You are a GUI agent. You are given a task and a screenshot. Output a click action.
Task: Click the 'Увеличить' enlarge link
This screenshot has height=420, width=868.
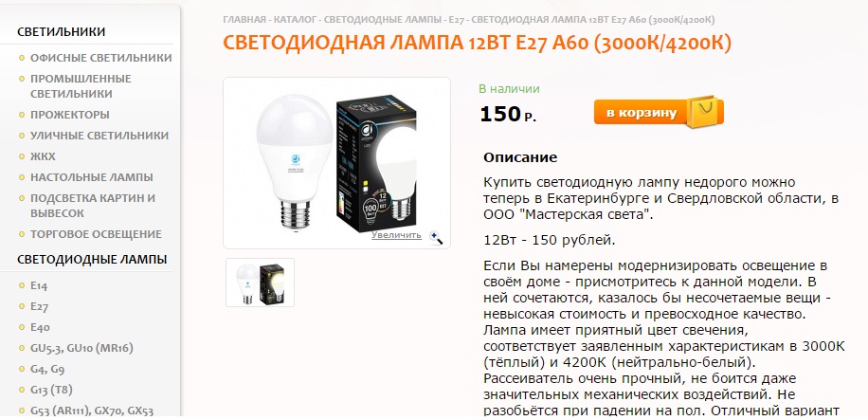396,235
